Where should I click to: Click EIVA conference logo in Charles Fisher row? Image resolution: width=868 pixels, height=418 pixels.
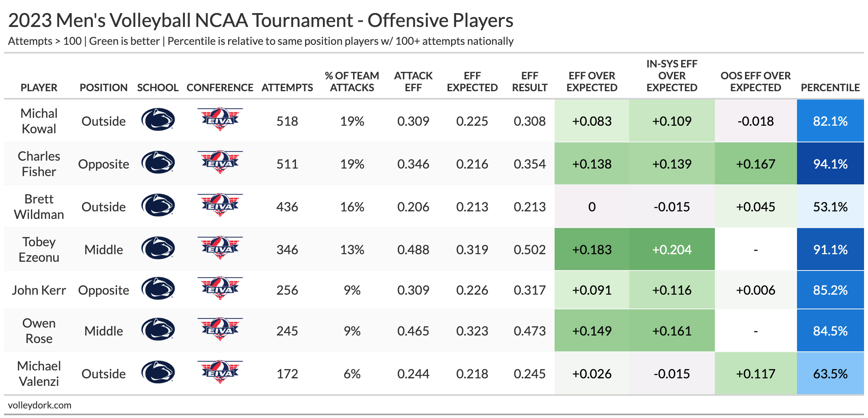(x=220, y=162)
